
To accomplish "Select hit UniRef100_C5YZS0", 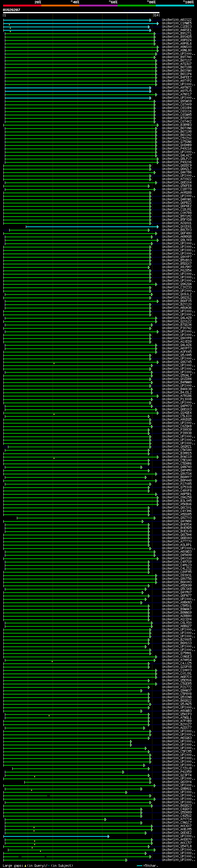I will pos(177,139).
